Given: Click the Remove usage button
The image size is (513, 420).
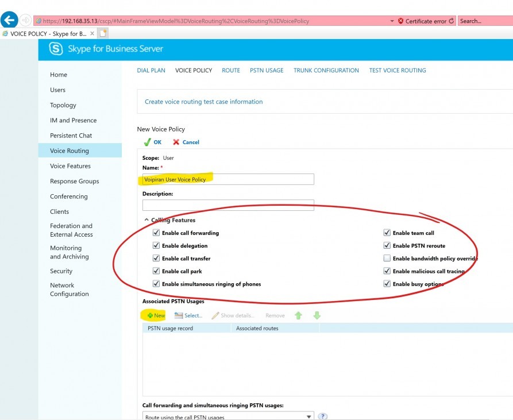Looking at the screenshot, I should (275, 315).
